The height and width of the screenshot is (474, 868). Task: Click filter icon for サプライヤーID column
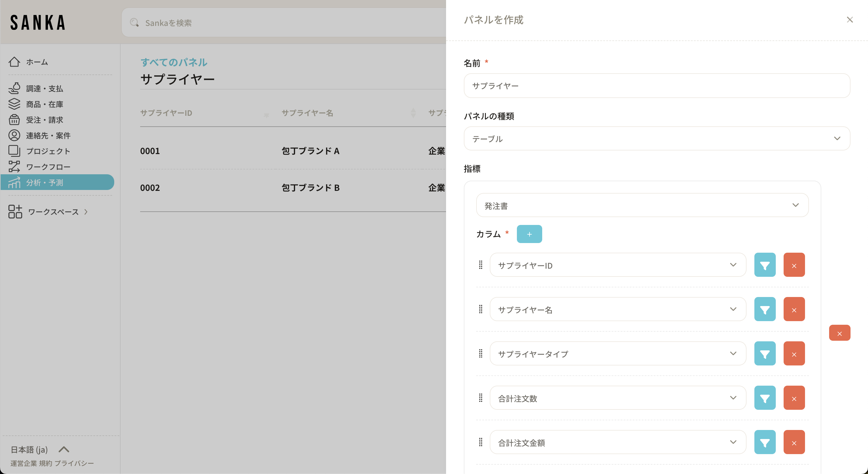point(765,265)
